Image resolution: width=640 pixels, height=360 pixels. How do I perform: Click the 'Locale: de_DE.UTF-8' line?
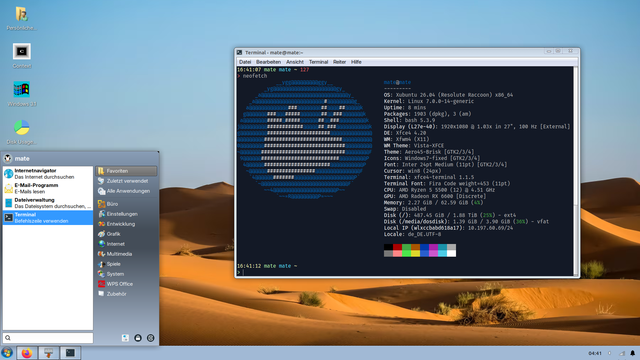412,234
